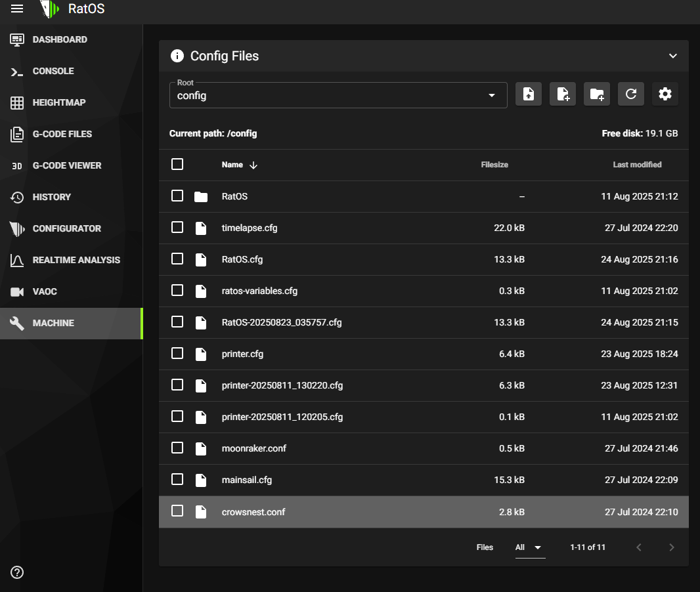Image resolution: width=700 pixels, height=592 pixels.
Task: Open the Configurator page
Action: click(72, 229)
